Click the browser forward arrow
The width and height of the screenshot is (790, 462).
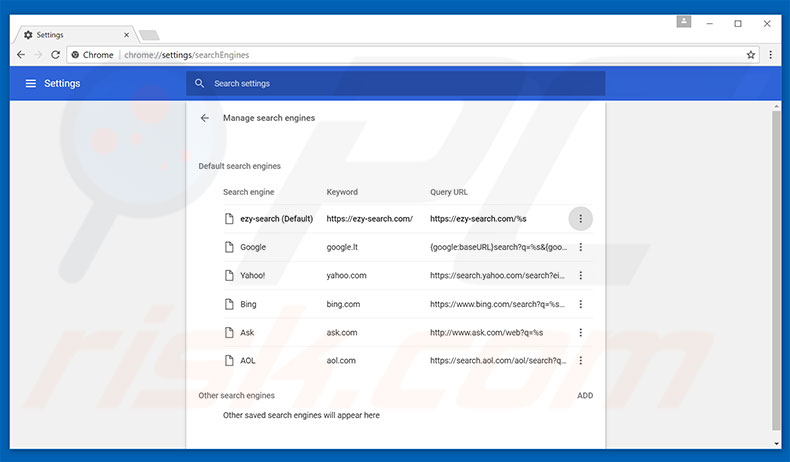tap(38, 55)
